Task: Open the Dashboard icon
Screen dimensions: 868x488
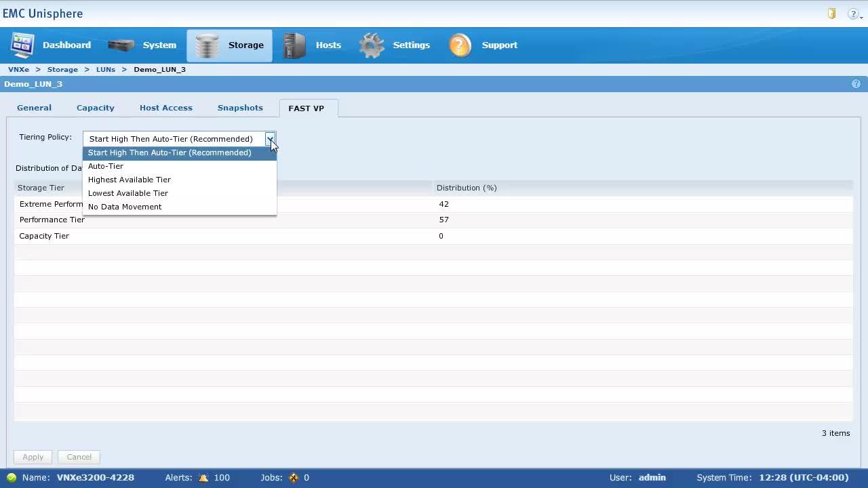Action: click(x=22, y=45)
